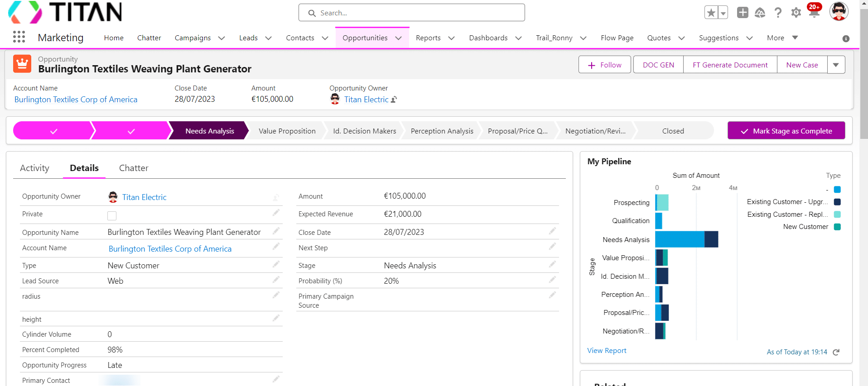Open the Setup gear icon

pos(796,13)
